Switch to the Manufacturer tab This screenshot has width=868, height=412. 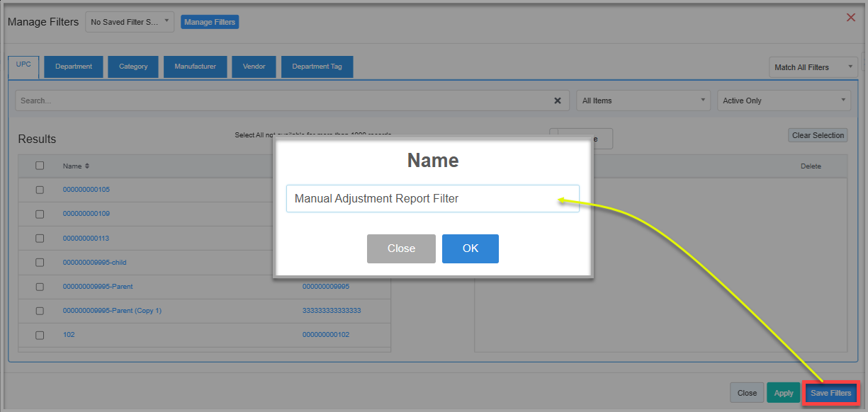pos(195,67)
